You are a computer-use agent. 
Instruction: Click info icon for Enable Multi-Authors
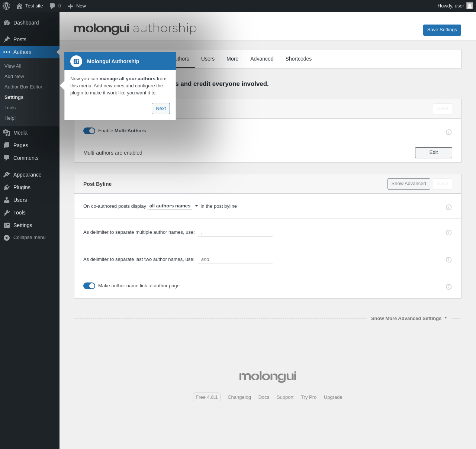click(x=449, y=132)
